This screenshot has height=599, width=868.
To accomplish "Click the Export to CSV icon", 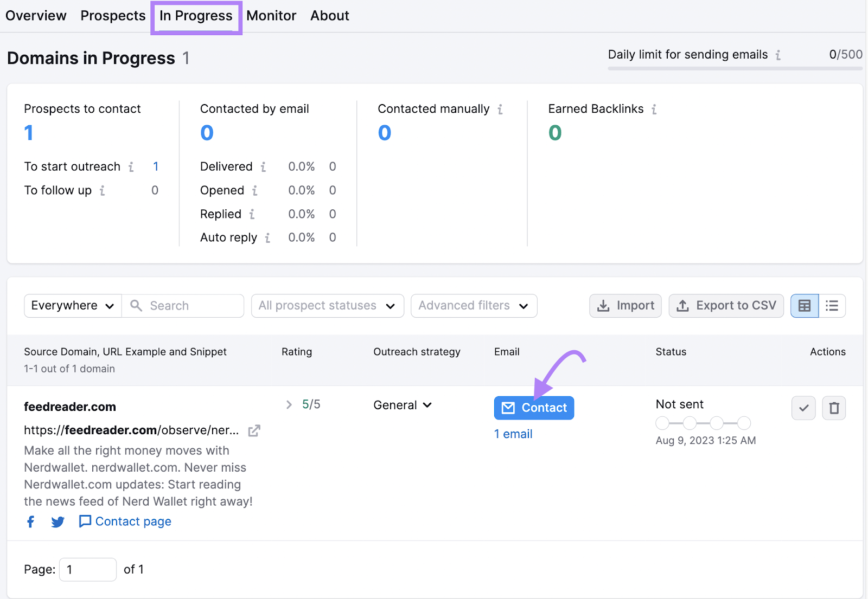I will [x=683, y=306].
